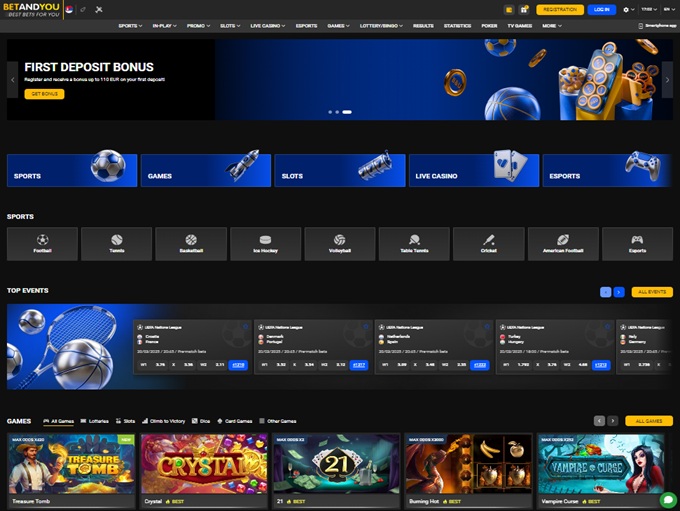Click the yellow Registration button
This screenshot has width=680, height=511.
point(560,9)
